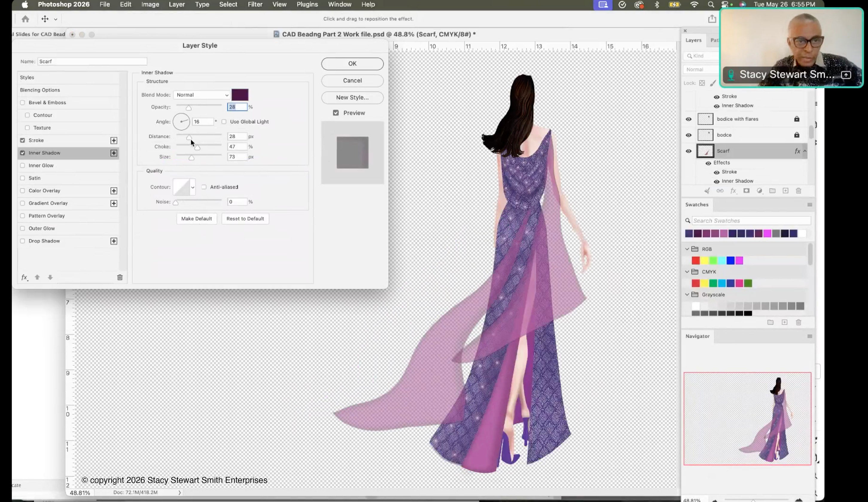Click the Share icon in options bar
The image size is (868, 502).
[x=712, y=19]
